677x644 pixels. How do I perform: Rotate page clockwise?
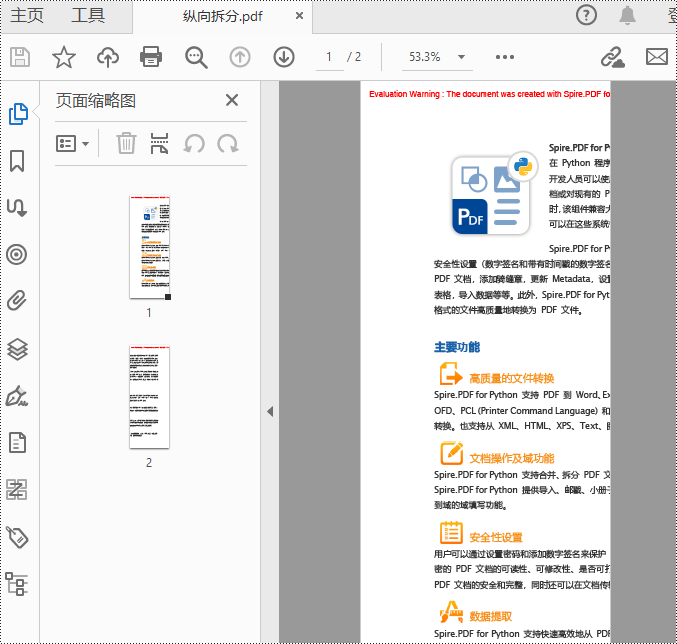[x=228, y=144]
